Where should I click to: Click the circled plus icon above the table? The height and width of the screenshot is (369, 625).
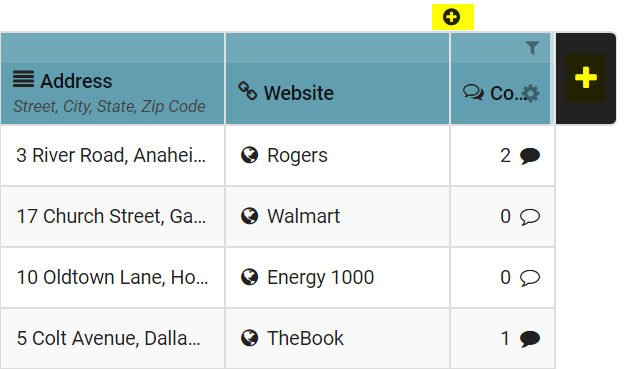pyautogui.click(x=451, y=17)
